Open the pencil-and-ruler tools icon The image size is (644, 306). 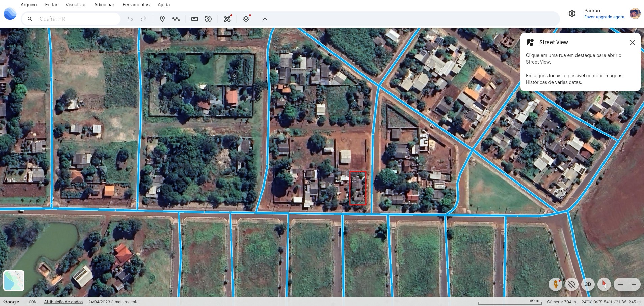coord(227,19)
